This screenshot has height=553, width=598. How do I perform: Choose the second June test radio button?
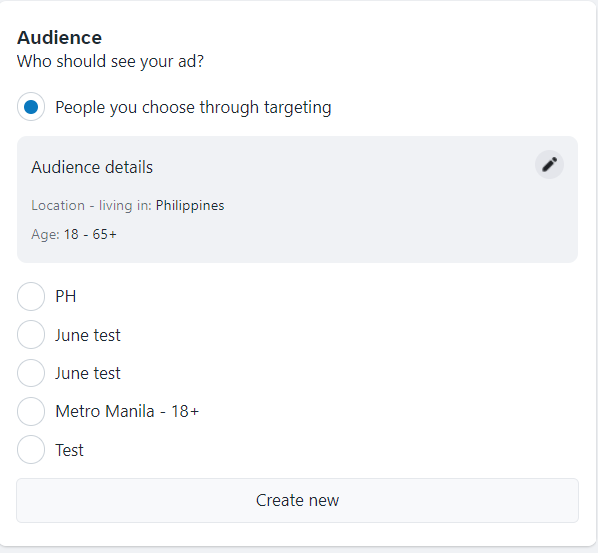pyautogui.click(x=31, y=373)
